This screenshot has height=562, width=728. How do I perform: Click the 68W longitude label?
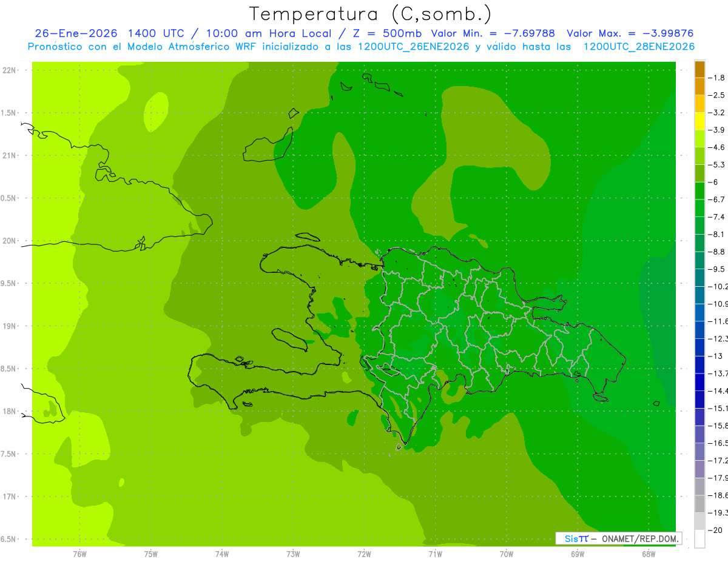(x=649, y=554)
